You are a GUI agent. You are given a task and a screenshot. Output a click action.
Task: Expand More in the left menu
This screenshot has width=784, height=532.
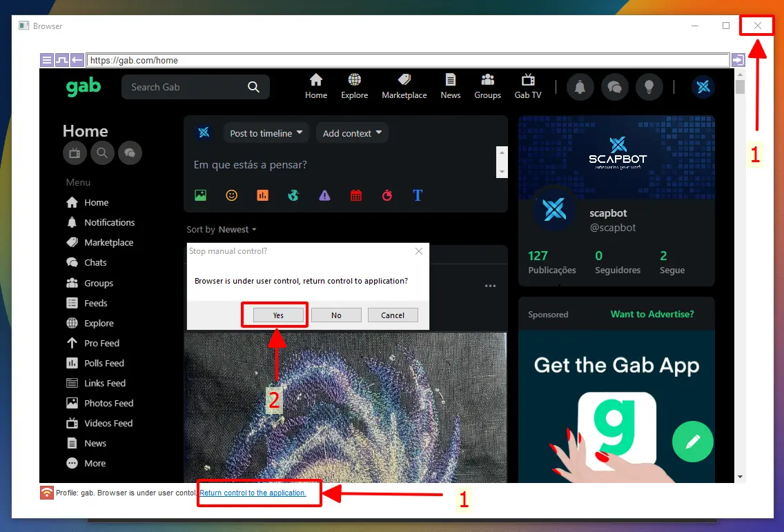tap(86, 463)
